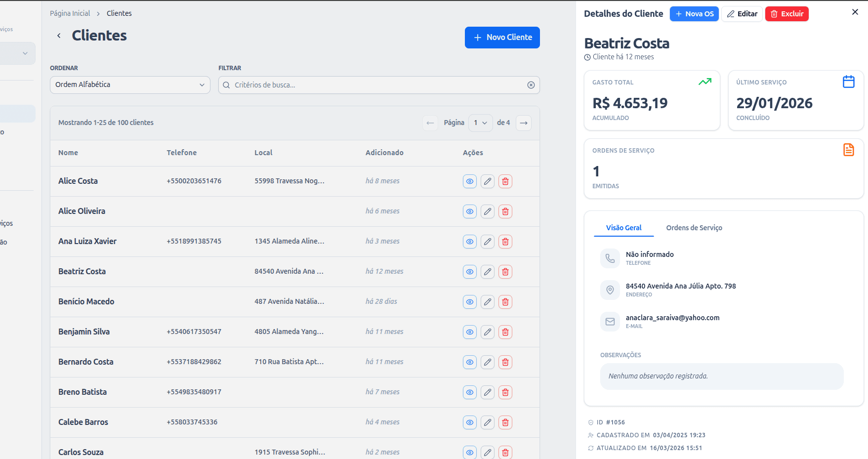Click the location pin icon next to Endereço

point(610,290)
